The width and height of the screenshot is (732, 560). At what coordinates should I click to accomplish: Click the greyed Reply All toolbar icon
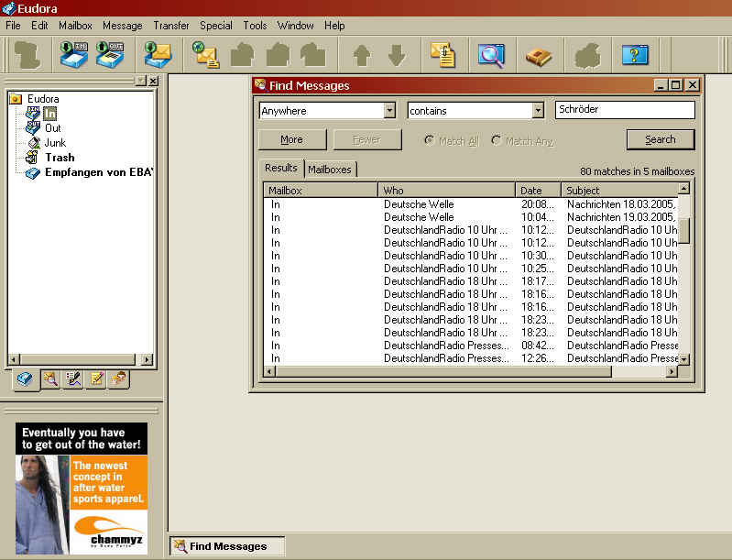278,56
